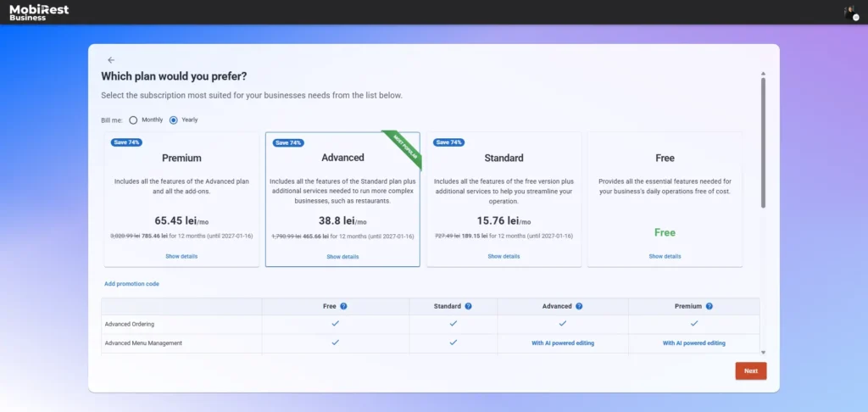
Task: Select Yearly billing option
Action: (x=174, y=120)
